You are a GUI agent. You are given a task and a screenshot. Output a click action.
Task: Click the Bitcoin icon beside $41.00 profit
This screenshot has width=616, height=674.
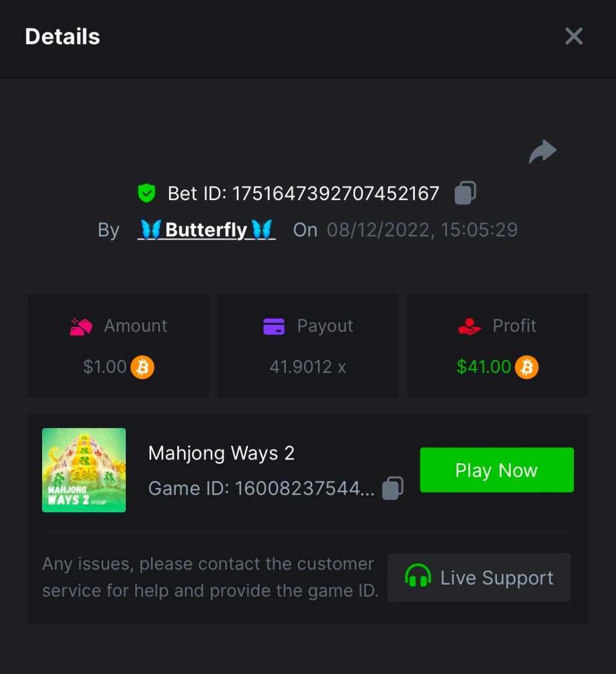coord(527,367)
